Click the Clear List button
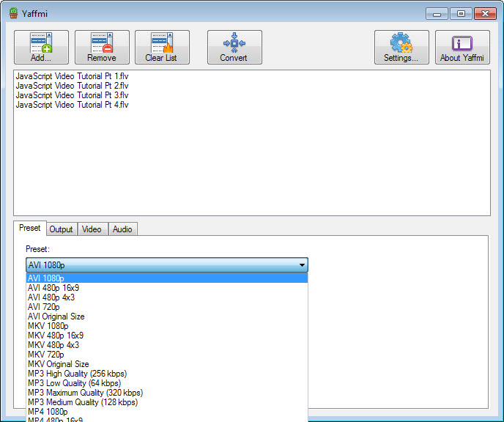504x422 pixels. (x=162, y=47)
